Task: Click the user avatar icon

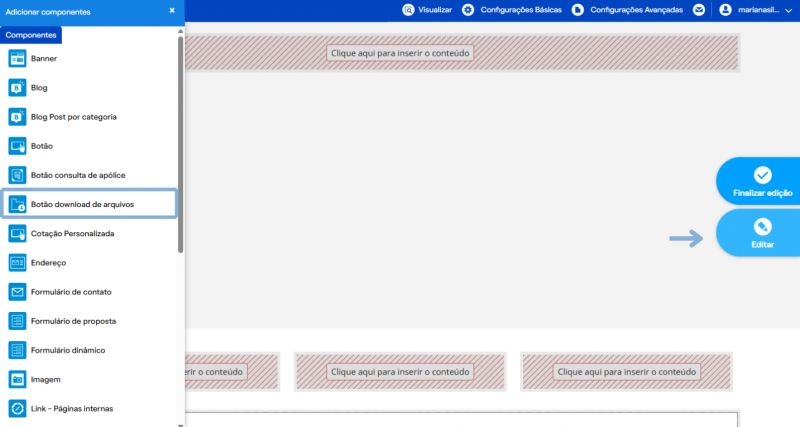Action: (x=725, y=10)
